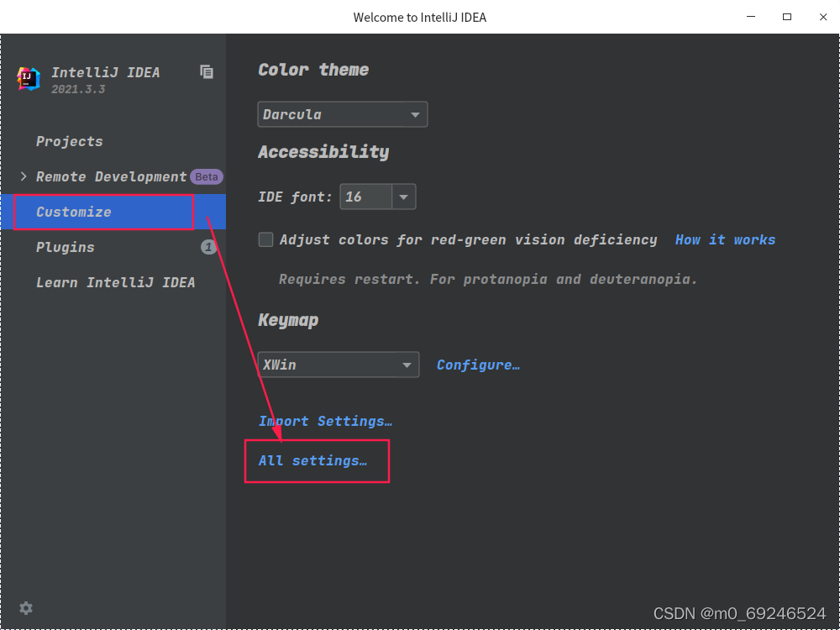Open the gear options menu icon
The width and height of the screenshot is (840, 630).
(26, 608)
